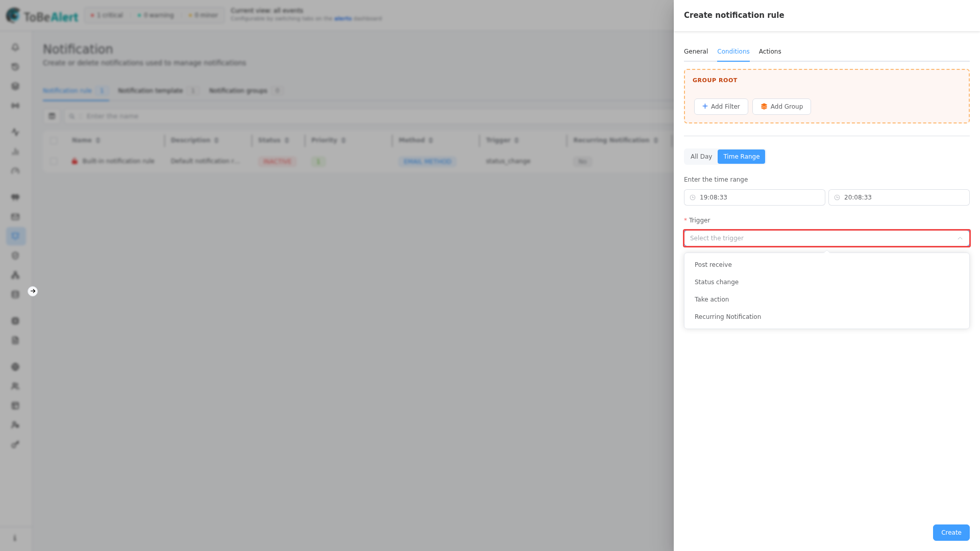
Task: Click the minor alert count badge
Action: [203, 15]
